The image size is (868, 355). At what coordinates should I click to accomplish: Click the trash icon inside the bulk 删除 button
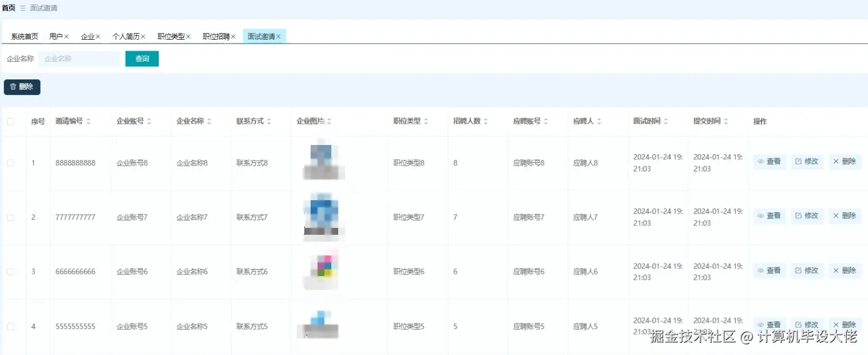coord(13,87)
